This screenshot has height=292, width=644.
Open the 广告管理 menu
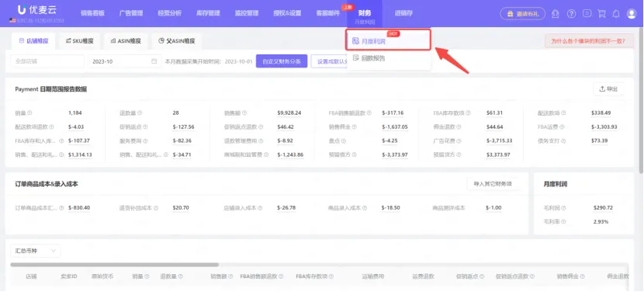click(131, 13)
